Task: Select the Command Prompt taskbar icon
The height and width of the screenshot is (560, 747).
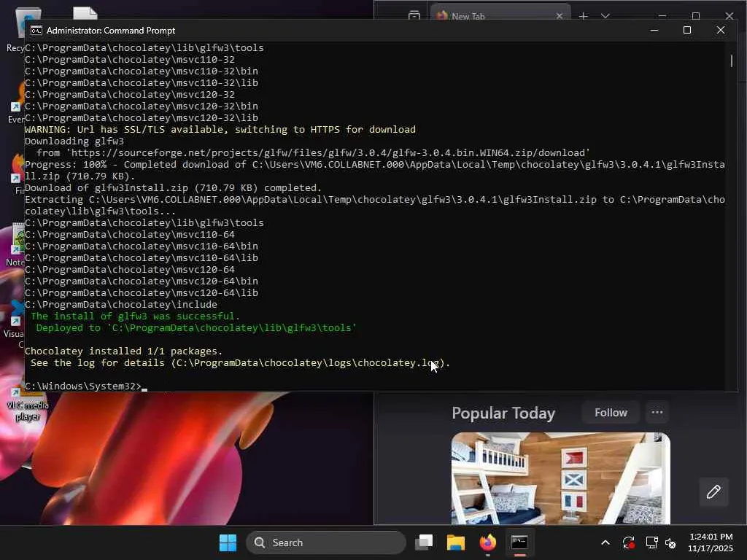Action: (x=519, y=542)
